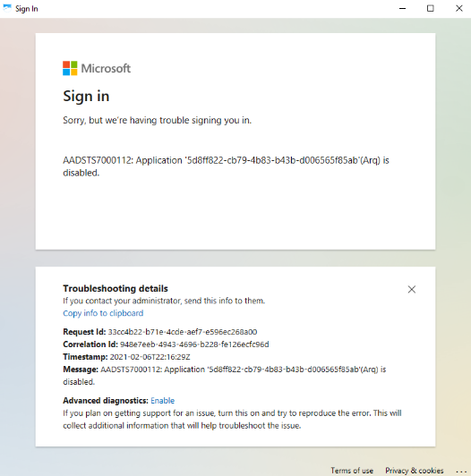
Task: Click the Message text in troubleshooting details
Action: 224,376
